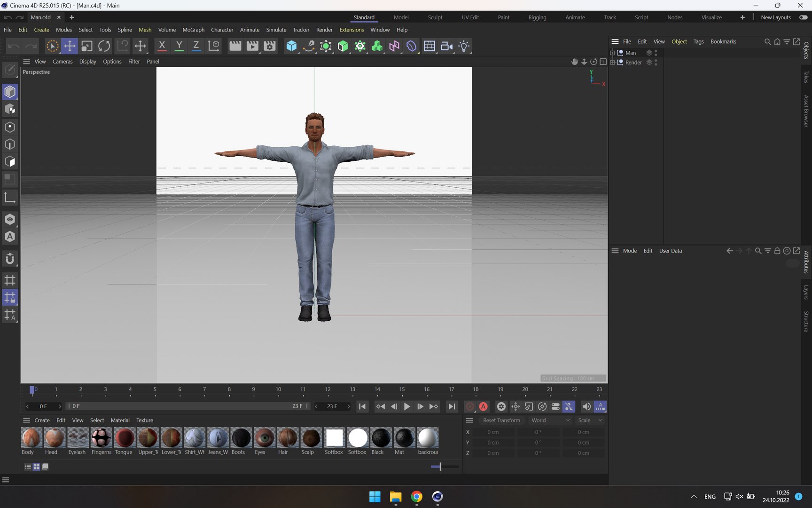Screen dimensions: 812x508
Task: Activate the Rotate tool
Action: 104,46
